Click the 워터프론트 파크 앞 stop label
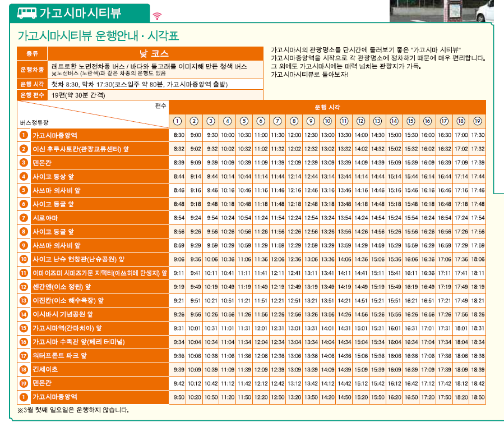504x422 pixels. [x=60, y=356]
